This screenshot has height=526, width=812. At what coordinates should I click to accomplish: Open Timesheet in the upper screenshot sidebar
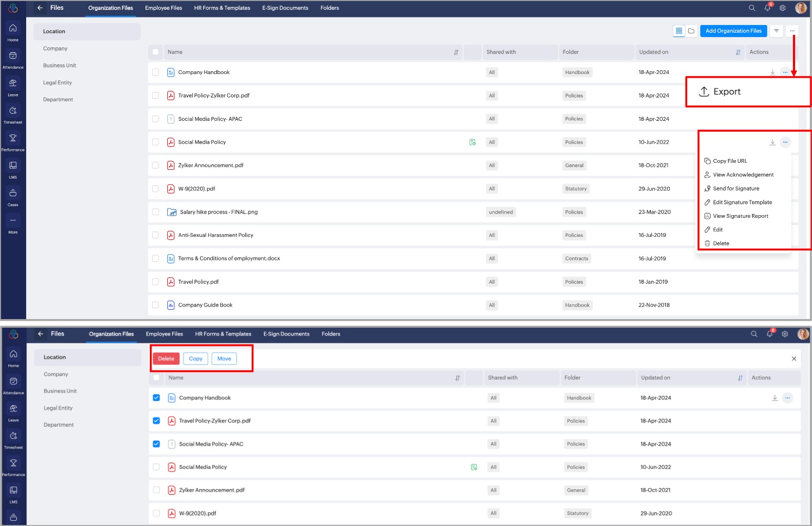click(x=13, y=114)
